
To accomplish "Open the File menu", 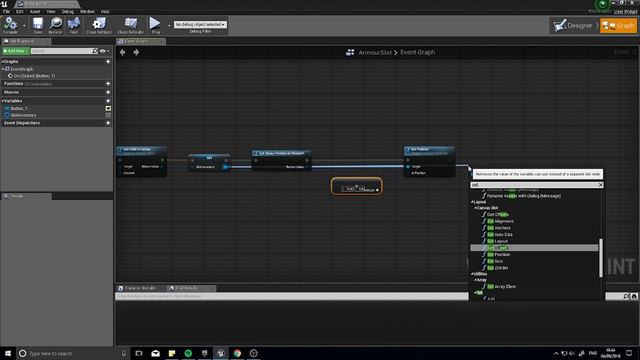I will [x=6, y=11].
